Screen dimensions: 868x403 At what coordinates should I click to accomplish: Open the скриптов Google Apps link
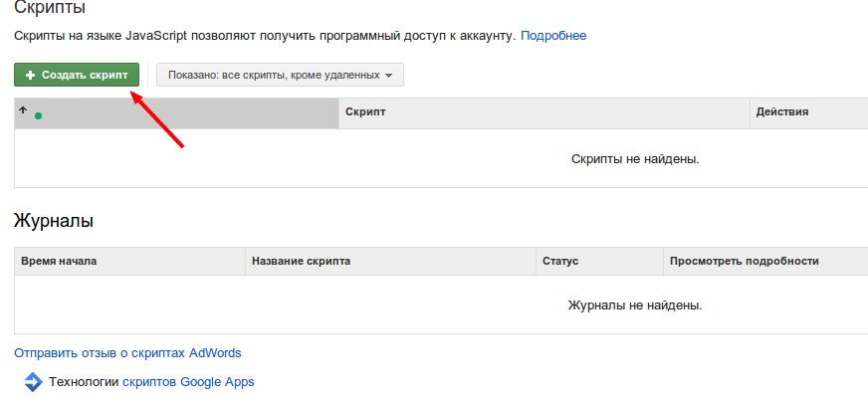click(188, 382)
